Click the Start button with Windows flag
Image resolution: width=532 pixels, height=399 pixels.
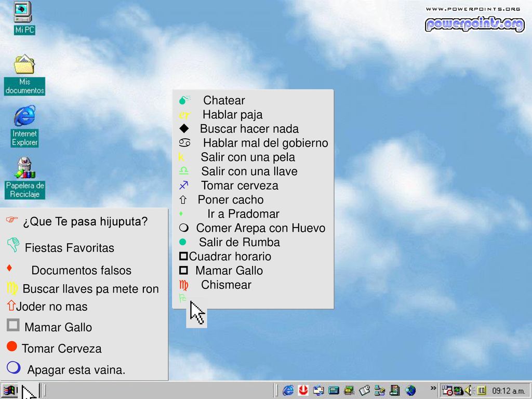(x=10, y=391)
